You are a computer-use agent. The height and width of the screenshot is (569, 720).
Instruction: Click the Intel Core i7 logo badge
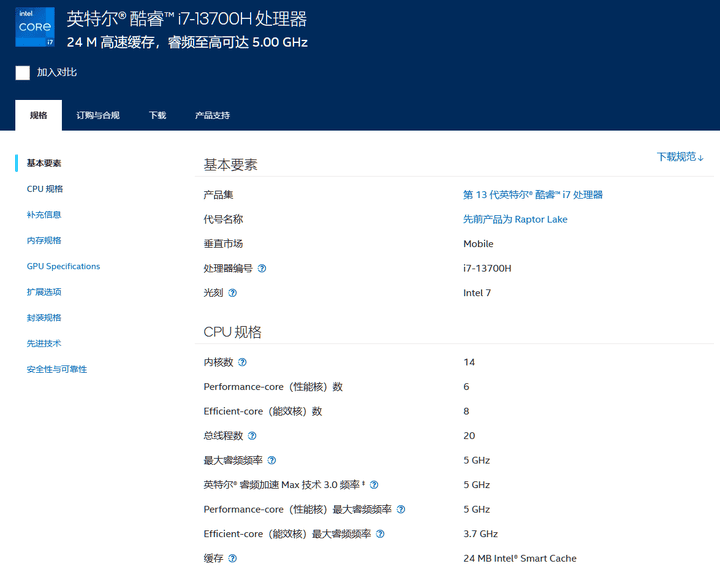click(x=35, y=28)
